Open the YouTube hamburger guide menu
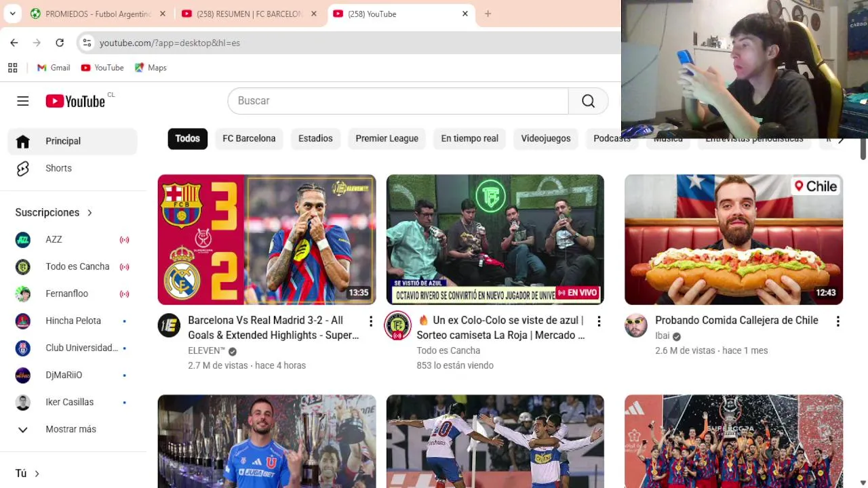 tap(23, 101)
